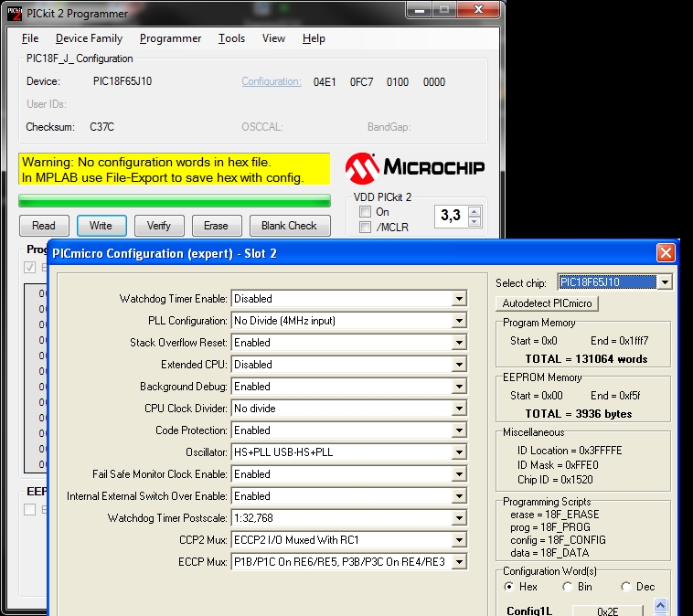Expand the Extended CPU dropdown
This screenshot has width=693, height=616.
coord(459,365)
